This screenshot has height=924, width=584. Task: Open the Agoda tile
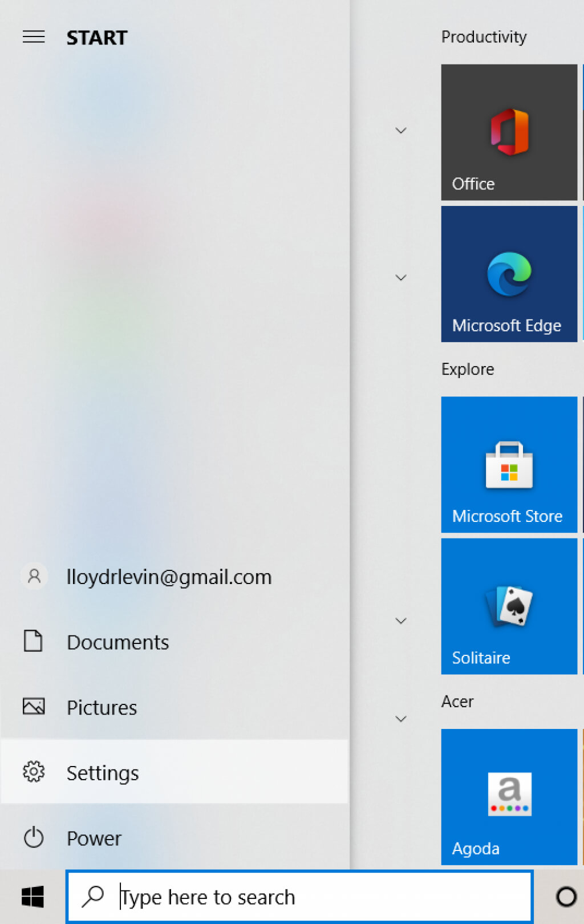coord(509,797)
